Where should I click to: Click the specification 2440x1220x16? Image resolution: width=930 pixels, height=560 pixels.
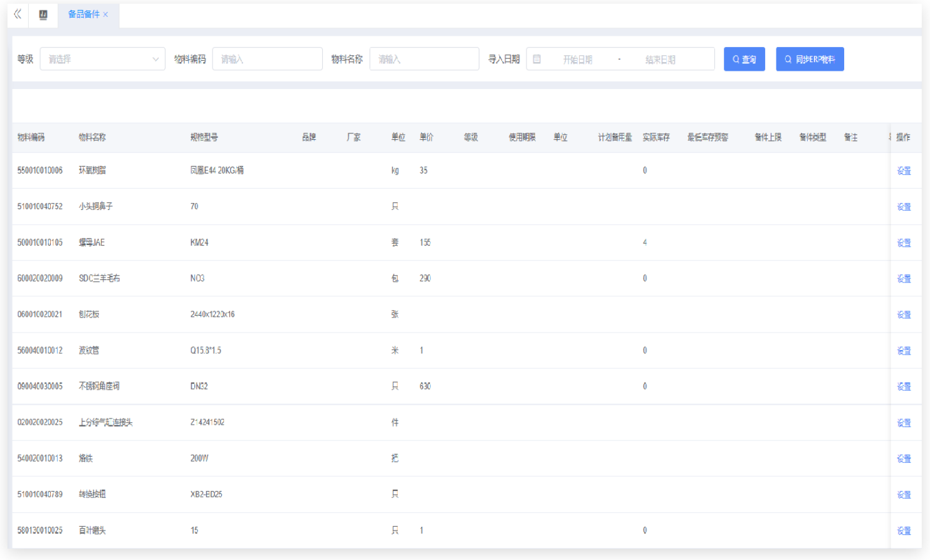click(x=212, y=314)
